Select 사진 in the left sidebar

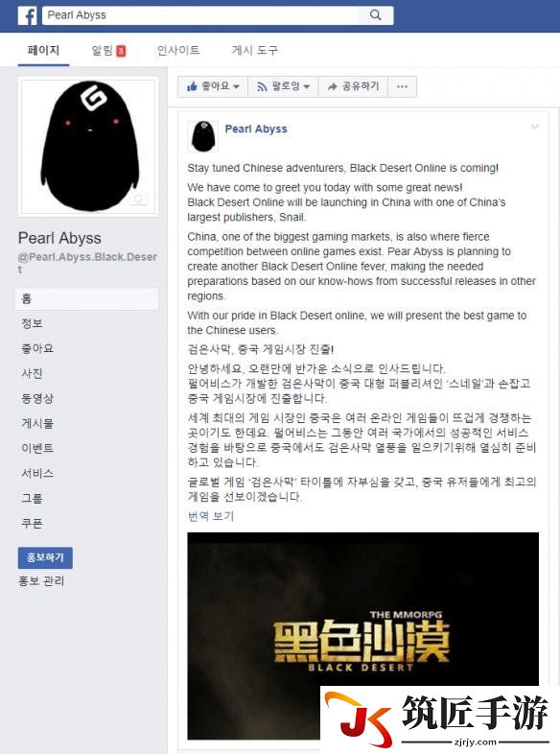[32, 373]
